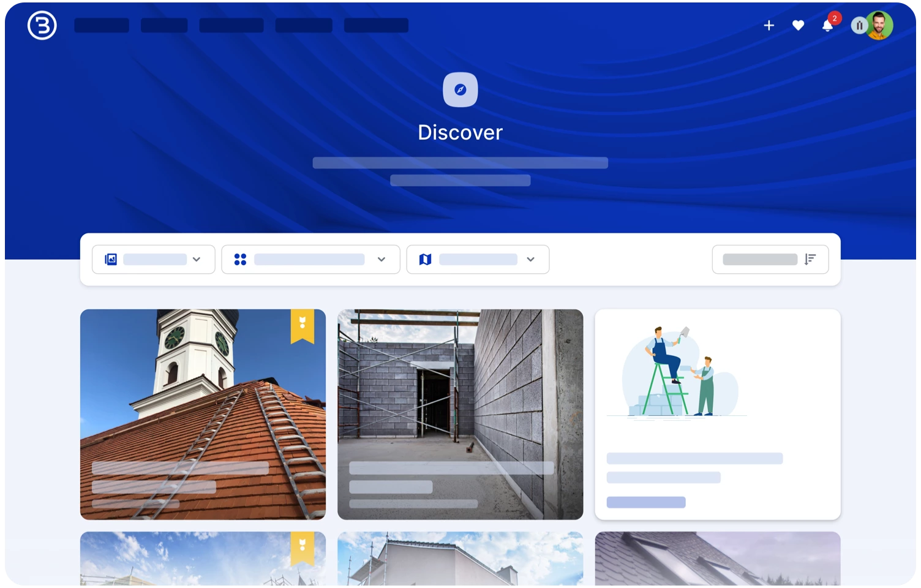The image size is (921, 588).
Task: Select the last navigation menu item
Action: [376, 26]
